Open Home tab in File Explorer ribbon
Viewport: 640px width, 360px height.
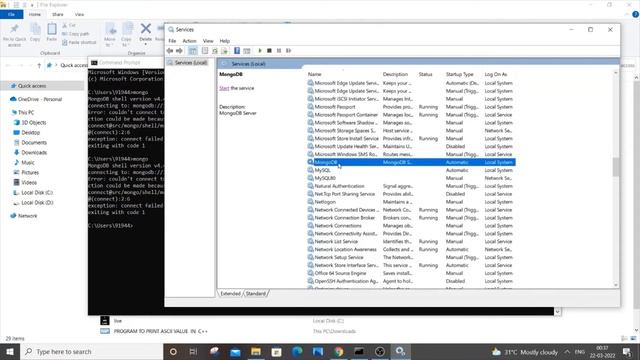click(x=35, y=14)
